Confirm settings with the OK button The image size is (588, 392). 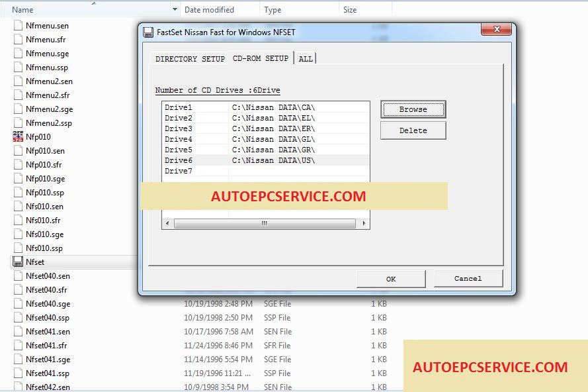(391, 279)
